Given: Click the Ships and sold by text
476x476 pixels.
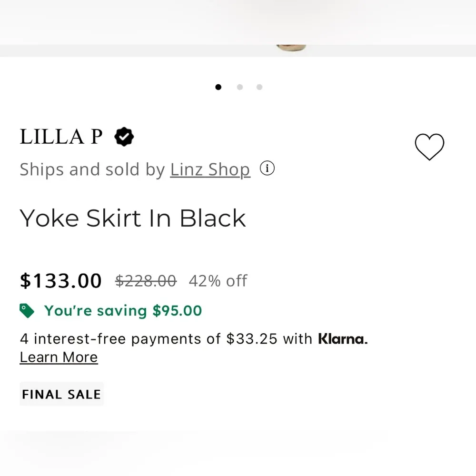Looking at the screenshot, I should coord(93,169).
